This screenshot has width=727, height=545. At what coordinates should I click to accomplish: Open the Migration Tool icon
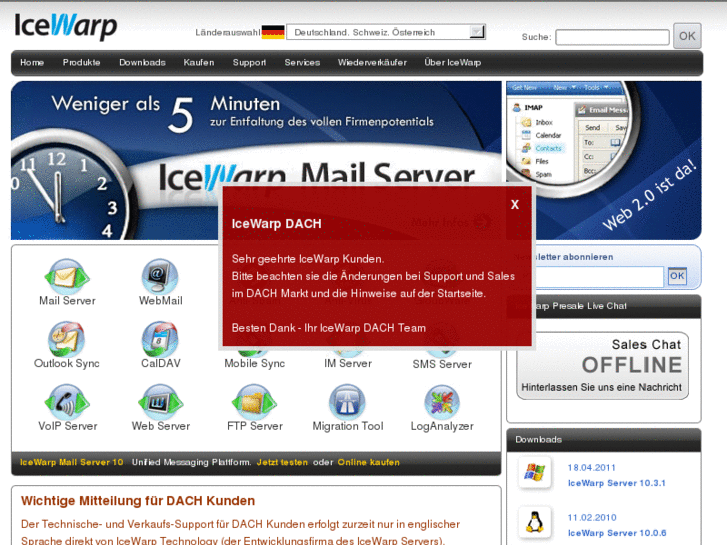[347, 402]
